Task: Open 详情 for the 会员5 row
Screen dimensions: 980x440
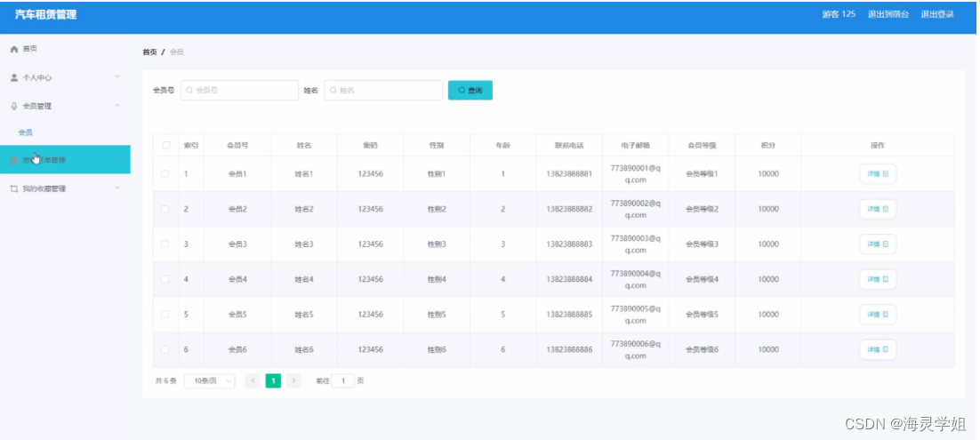Action: pyautogui.click(x=878, y=315)
